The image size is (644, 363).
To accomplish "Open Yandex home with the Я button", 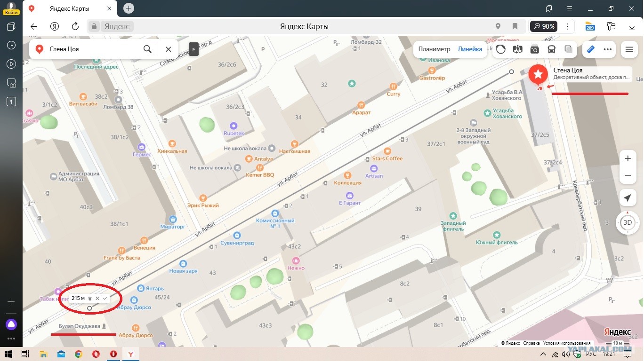I will 55,26.
